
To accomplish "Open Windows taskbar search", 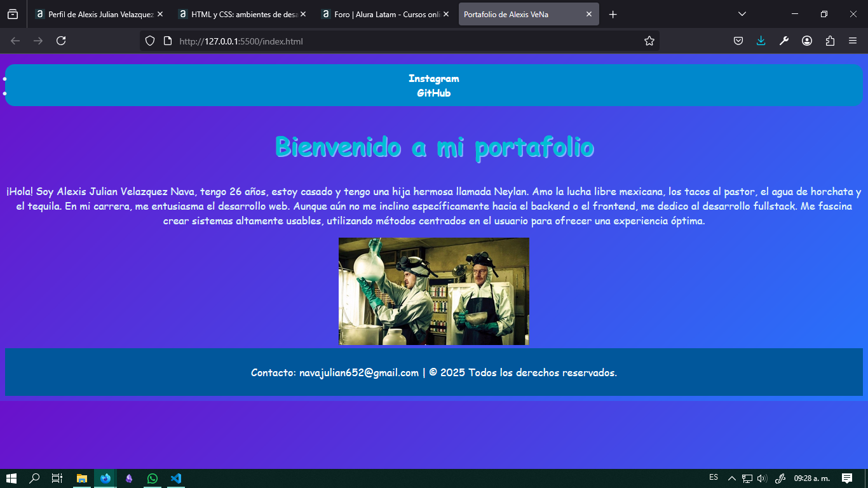I will 34,478.
